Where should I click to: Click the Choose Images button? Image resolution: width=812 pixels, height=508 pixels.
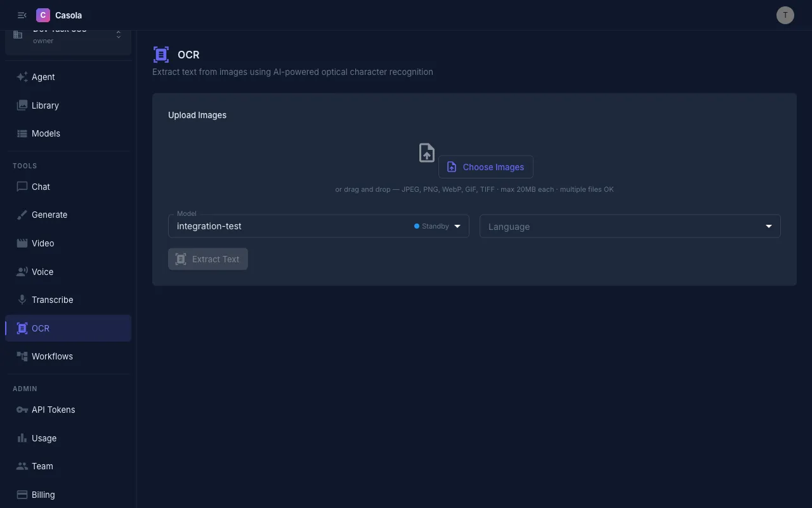point(486,166)
